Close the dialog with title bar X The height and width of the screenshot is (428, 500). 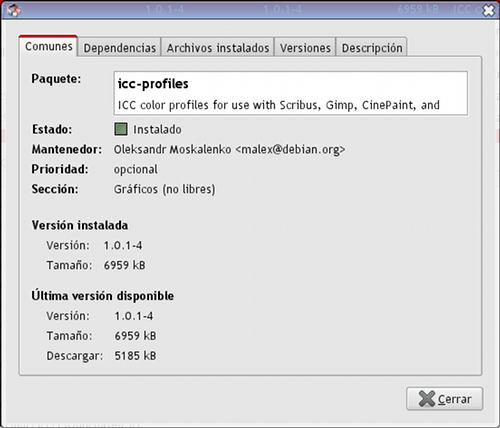489,11
